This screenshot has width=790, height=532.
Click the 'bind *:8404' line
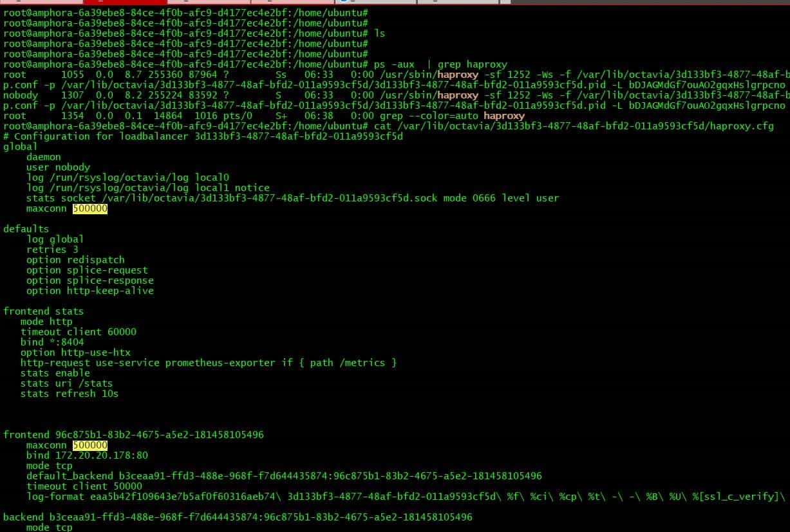pyautogui.click(x=52, y=342)
